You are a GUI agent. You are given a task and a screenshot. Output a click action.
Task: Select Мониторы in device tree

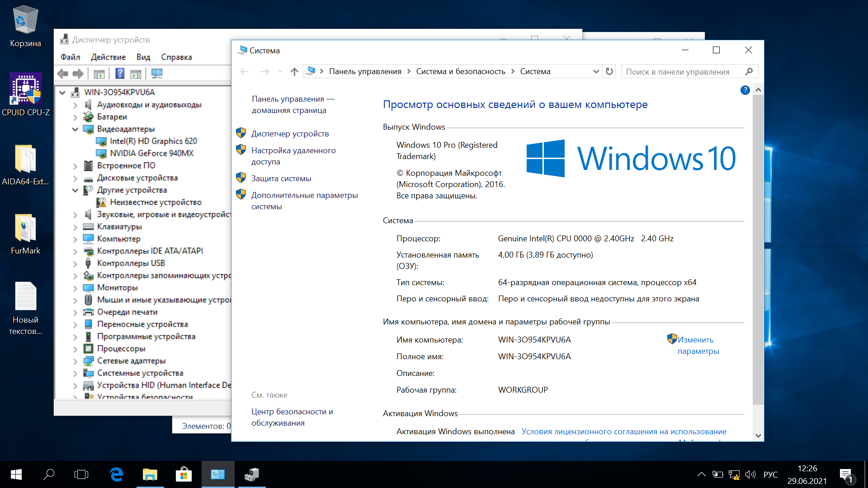(117, 288)
